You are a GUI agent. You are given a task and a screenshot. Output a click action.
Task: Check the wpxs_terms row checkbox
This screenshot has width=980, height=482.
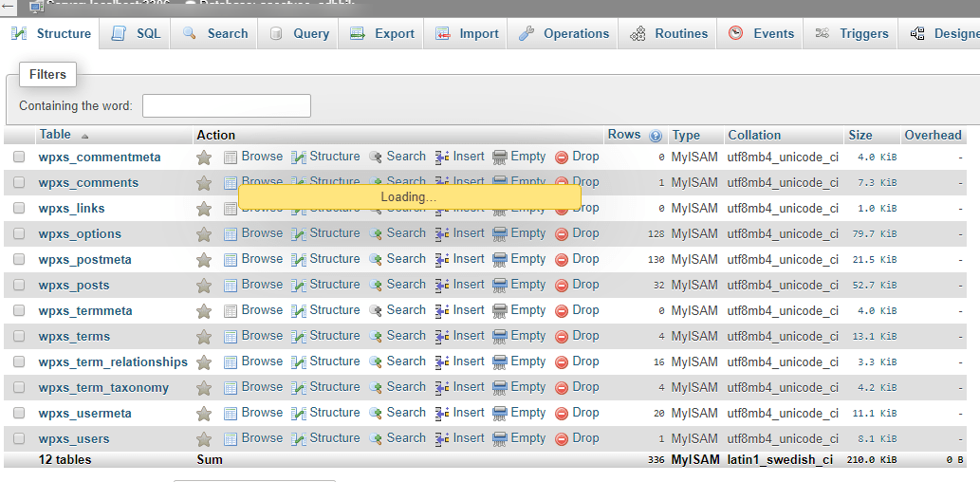tap(19, 336)
